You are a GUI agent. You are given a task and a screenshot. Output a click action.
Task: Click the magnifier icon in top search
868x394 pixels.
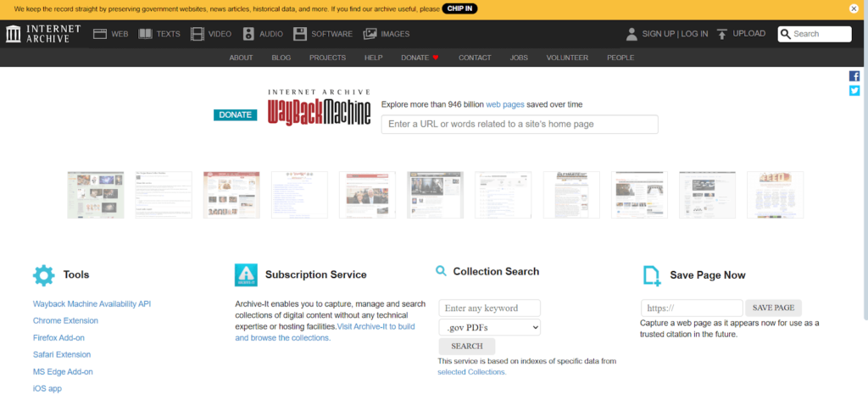coord(786,34)
